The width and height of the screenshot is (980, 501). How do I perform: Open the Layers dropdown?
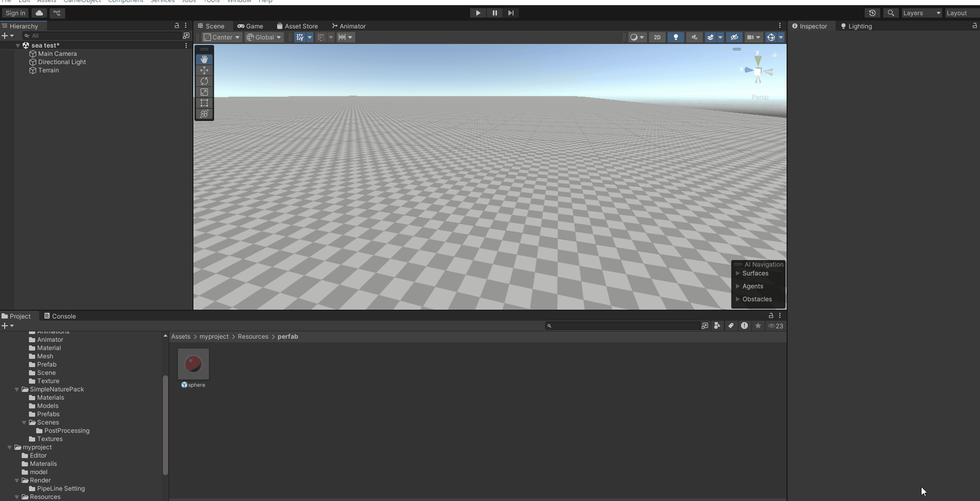pyautogui.click(x=922, y=13)
